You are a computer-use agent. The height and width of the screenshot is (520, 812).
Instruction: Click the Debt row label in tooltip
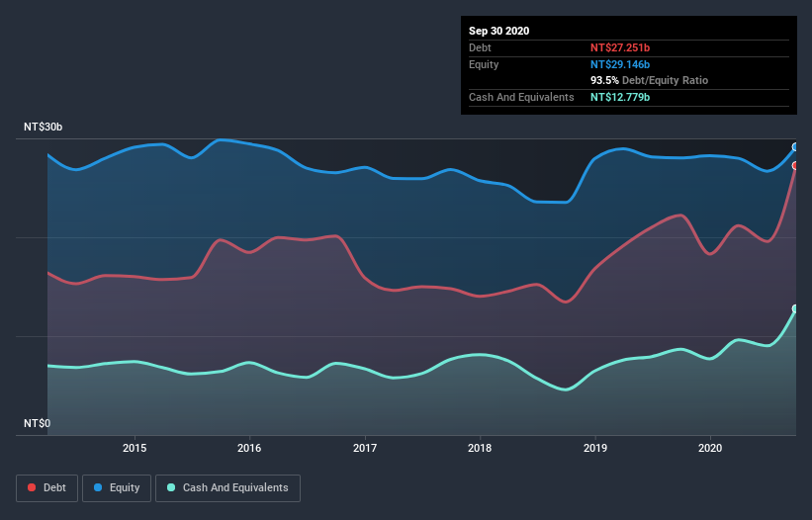coord(480,47)
